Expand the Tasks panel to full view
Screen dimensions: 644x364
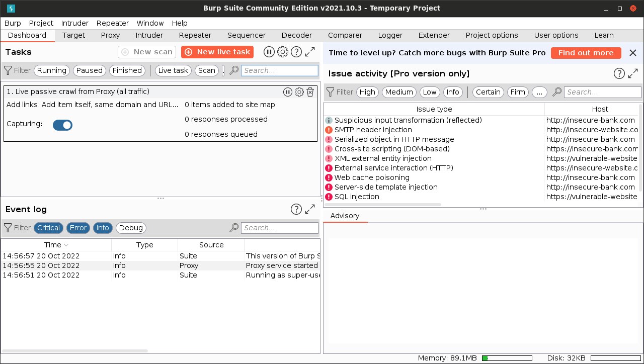(x=310, y=52)
